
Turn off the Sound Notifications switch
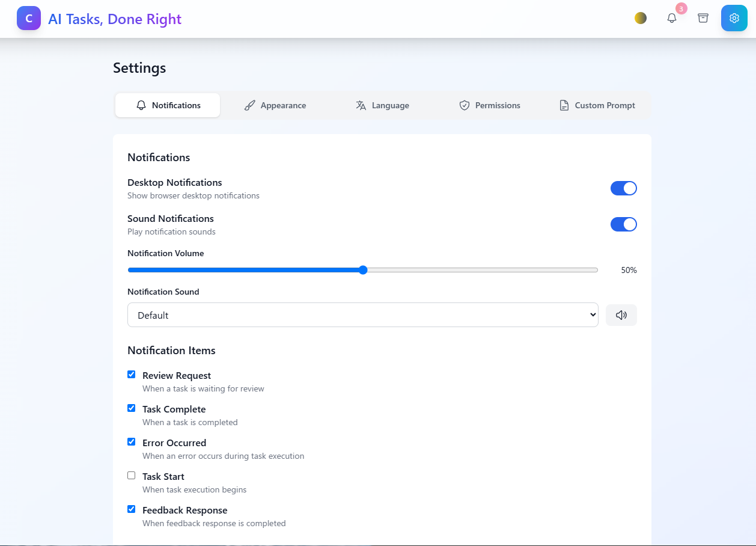point(624,224)
